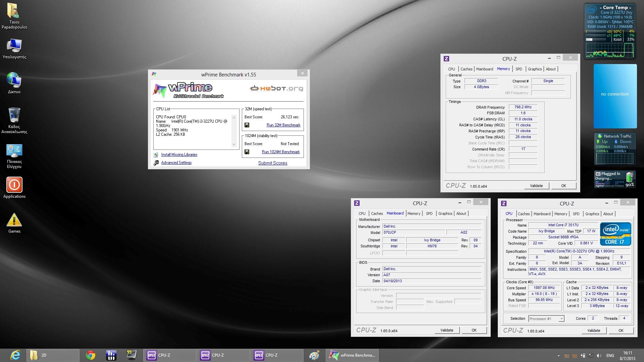This screenshot has width=644, height=362.
Task: Click the Network Traffic gadget
Action: coord(614,149)
